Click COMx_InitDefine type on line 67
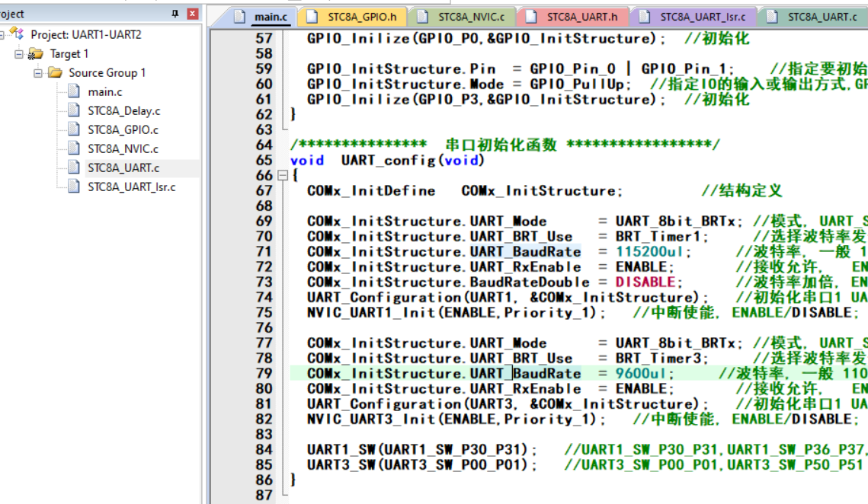868x504 pixels. pyautogui.click(x=371, y=191)
